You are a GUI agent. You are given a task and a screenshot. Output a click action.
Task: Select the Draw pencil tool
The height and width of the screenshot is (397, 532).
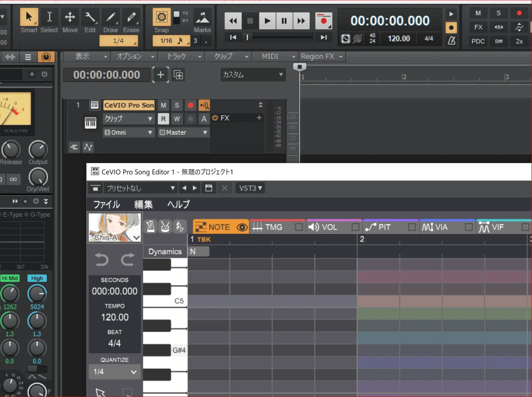click(110, 20)
